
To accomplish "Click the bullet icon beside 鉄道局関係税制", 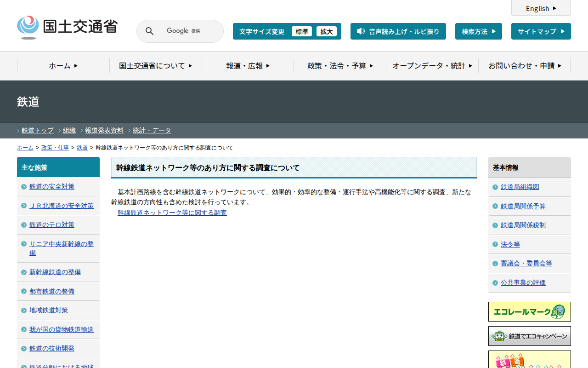I will (x=495, y=225).
